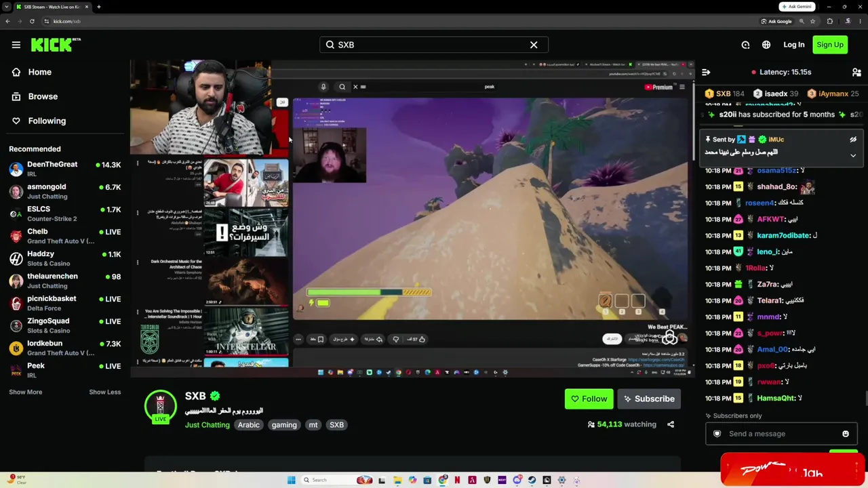
Task: Open isaedx leaderboard entry
Action: point(775,94)
